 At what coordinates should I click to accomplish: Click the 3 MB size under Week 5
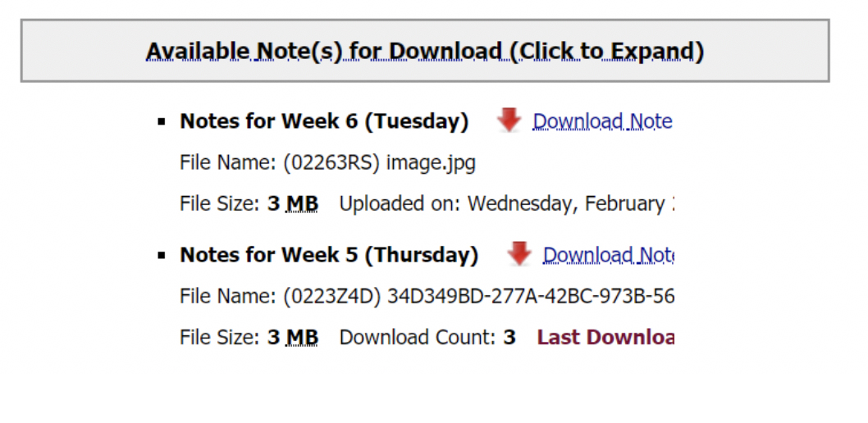[293, 337]
